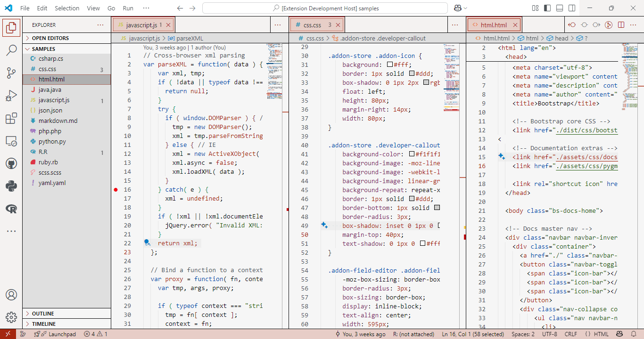
Task: Open more actions for the javascript.js editor group
Action: click(278, 25)
